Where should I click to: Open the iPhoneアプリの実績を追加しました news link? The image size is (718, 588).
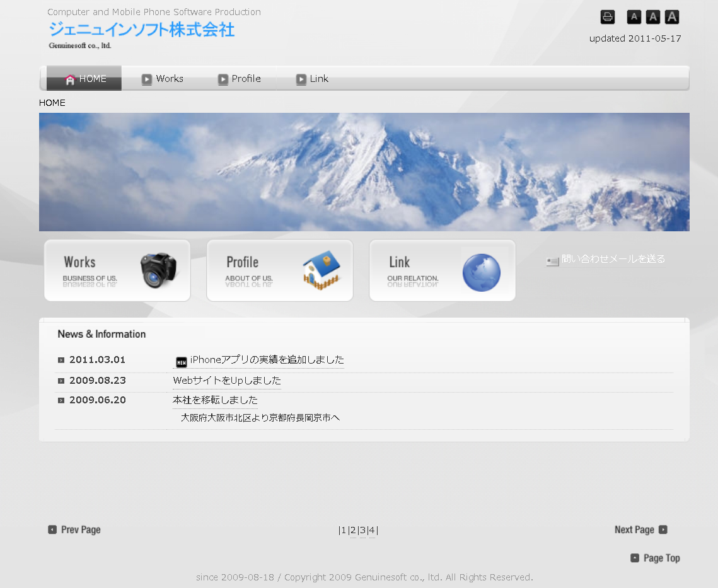click(x=267, y=360)
